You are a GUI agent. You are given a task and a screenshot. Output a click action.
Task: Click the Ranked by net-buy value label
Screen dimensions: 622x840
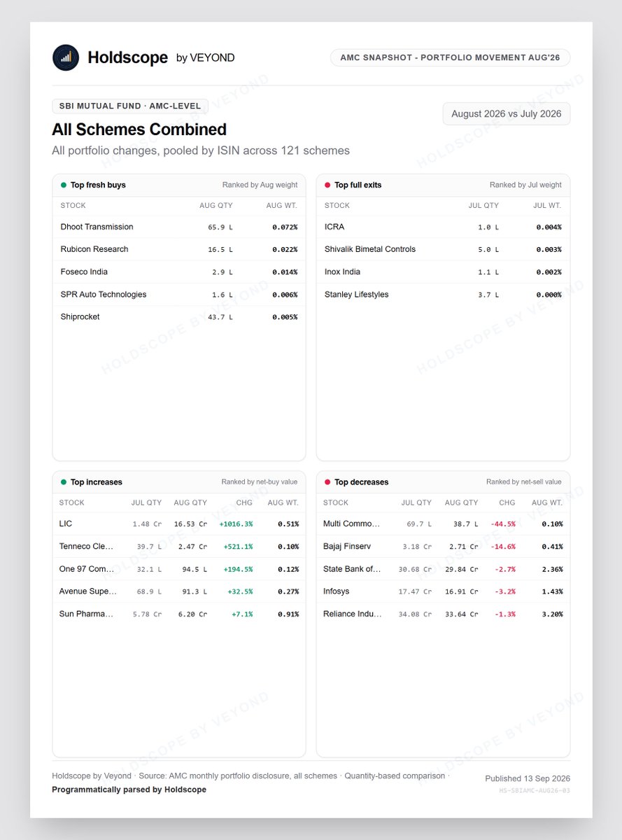coord(260,482)
